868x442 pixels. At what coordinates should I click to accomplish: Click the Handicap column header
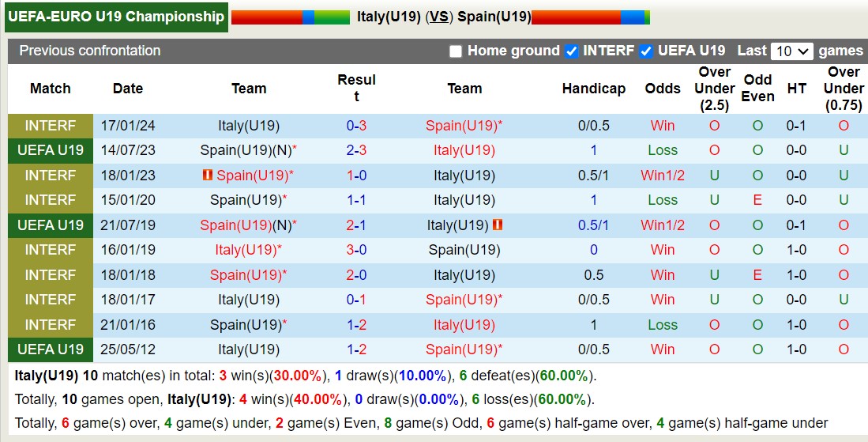[x=593, y=89]
